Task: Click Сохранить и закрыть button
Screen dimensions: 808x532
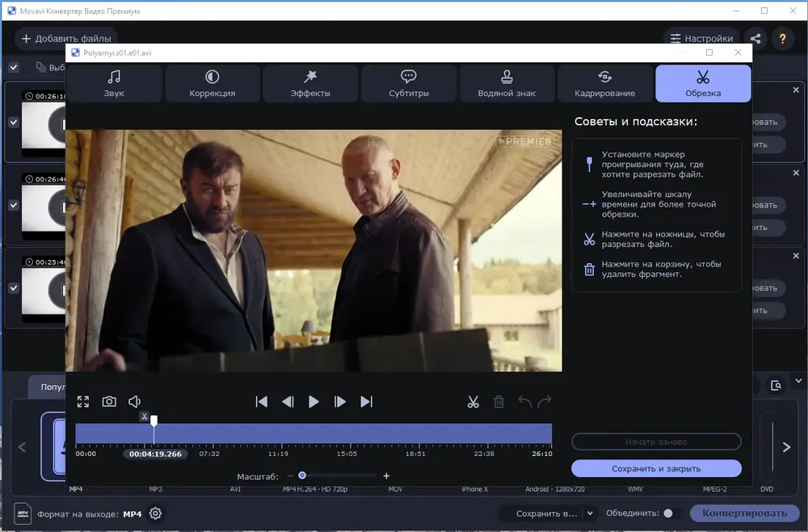Action: (x=656, y=469)
